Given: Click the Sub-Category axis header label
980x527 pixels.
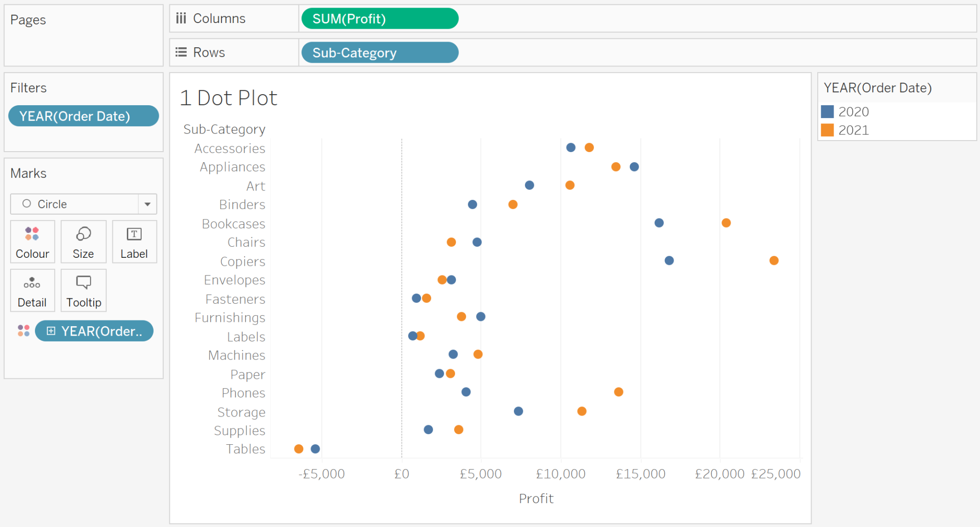Looking at the screenshot, I should tap(224, 129).
